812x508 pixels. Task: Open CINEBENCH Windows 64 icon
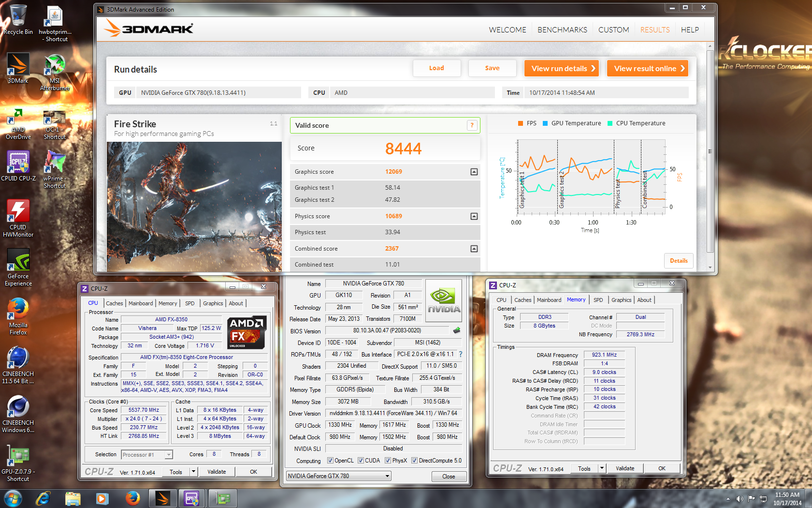tap(18, 414)
